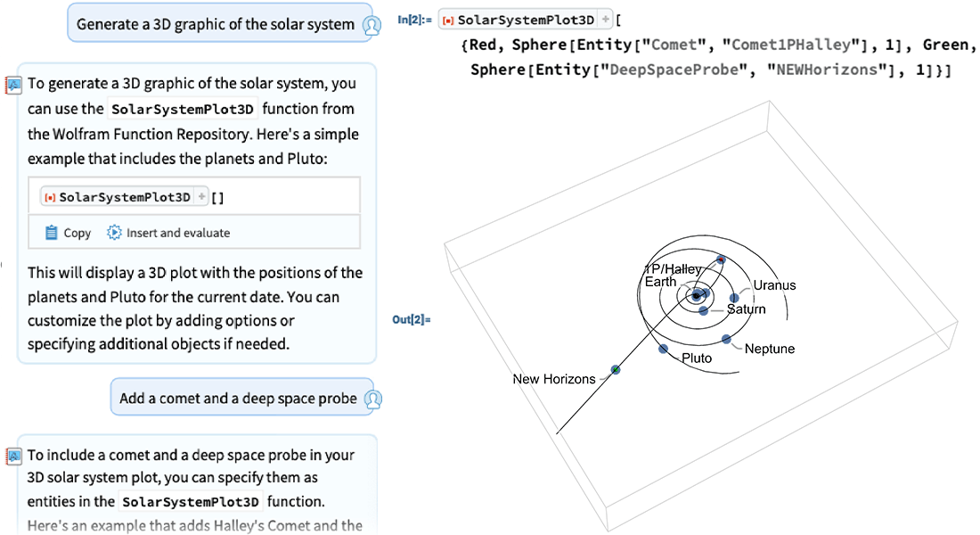Select the In[2] cell label
This screenshot has width=980, height=535.
414,20
